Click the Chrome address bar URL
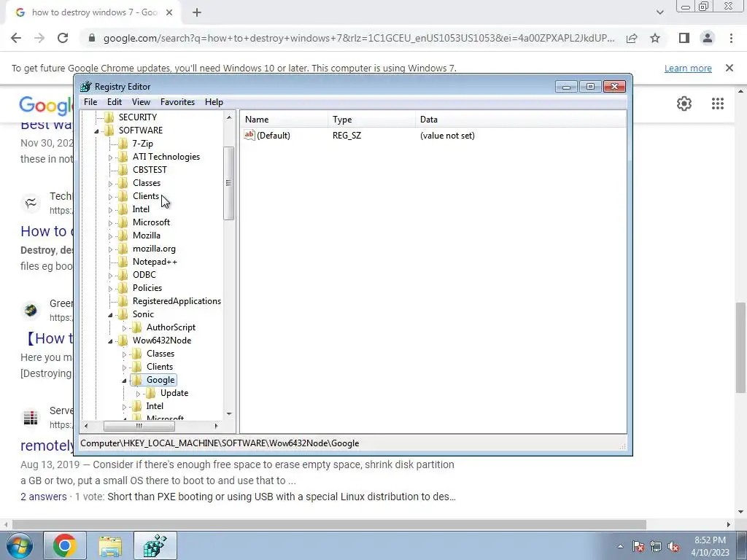This screenshot has width=747, height=560. click(x=359, y=38)
